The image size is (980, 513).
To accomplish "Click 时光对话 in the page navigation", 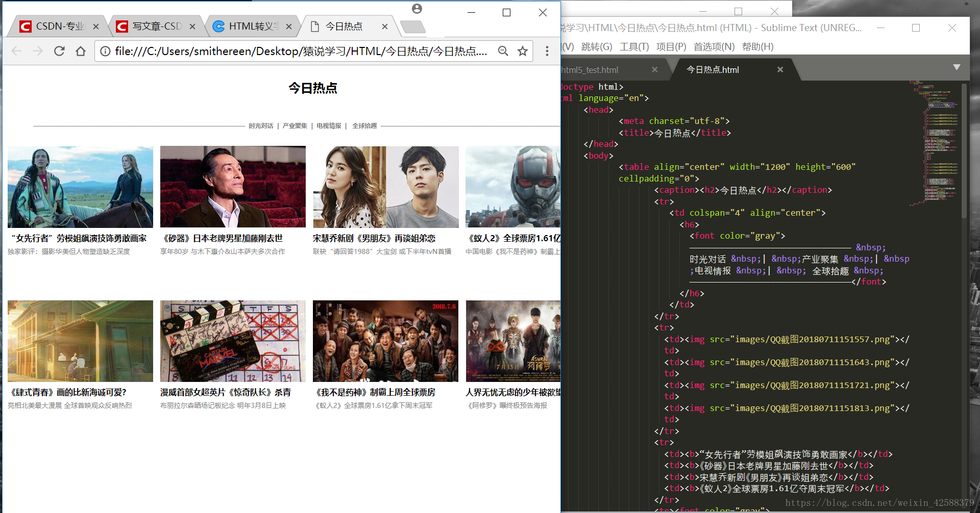I will pos(261,126).
